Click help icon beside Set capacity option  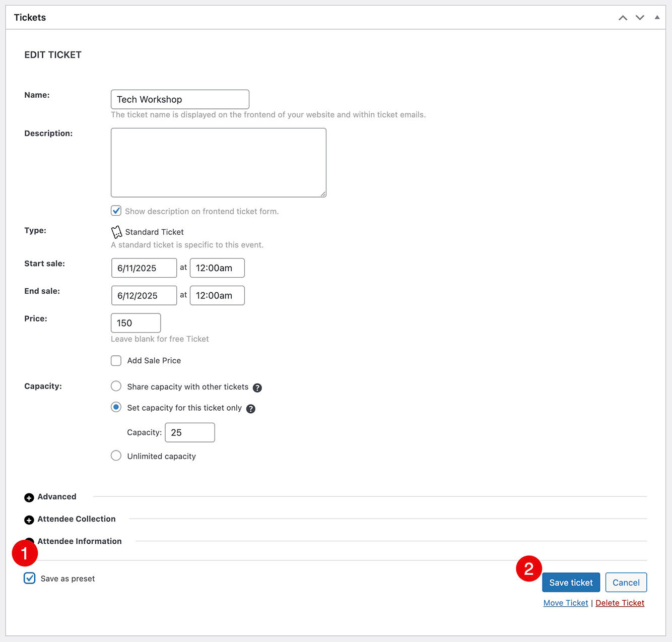pos(250,409)
